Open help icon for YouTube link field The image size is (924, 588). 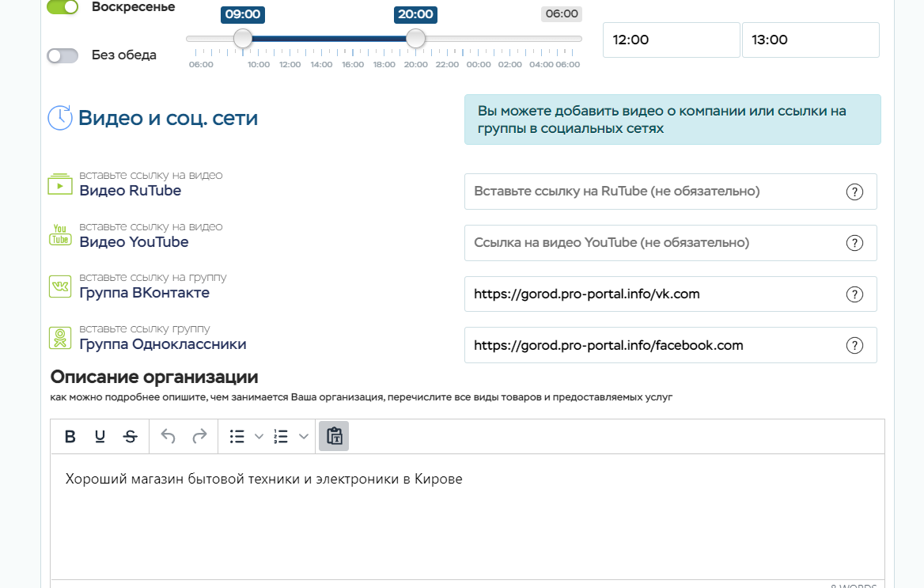pyautogui.click(x=854, y=243)
